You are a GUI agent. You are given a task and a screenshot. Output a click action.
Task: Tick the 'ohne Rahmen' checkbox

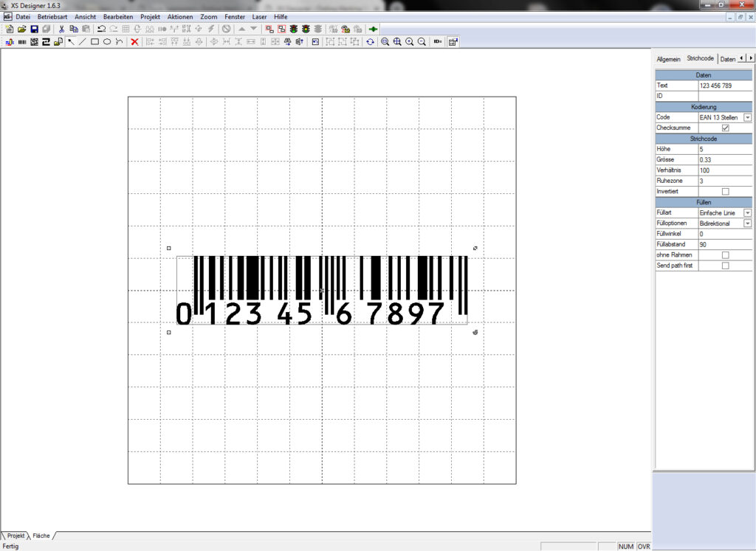[725, 255]
